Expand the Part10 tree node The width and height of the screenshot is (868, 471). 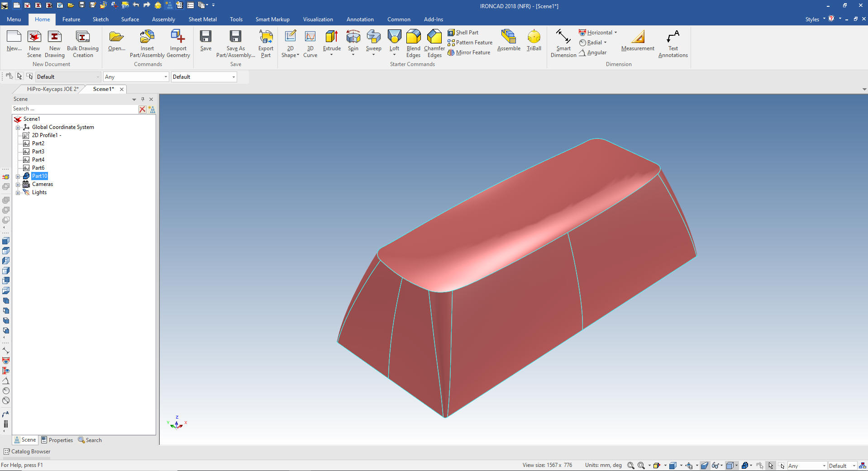pos(18,176)
